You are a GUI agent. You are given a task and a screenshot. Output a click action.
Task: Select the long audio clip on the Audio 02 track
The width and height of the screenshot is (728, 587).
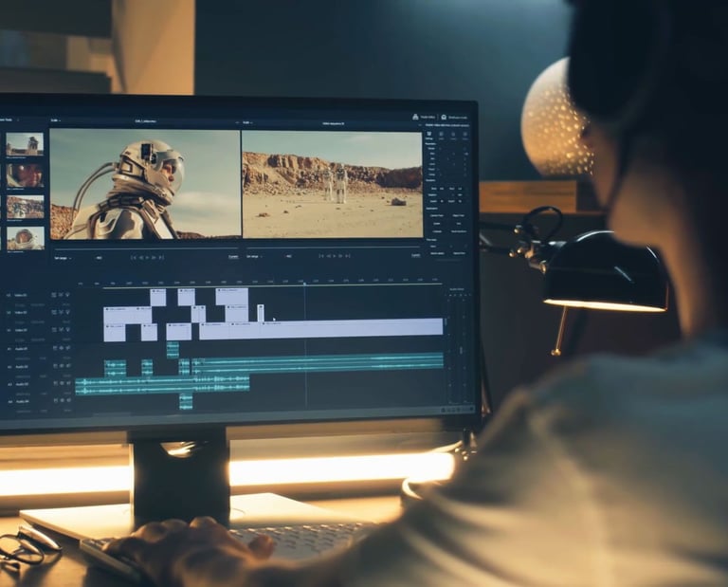(318, 362)
